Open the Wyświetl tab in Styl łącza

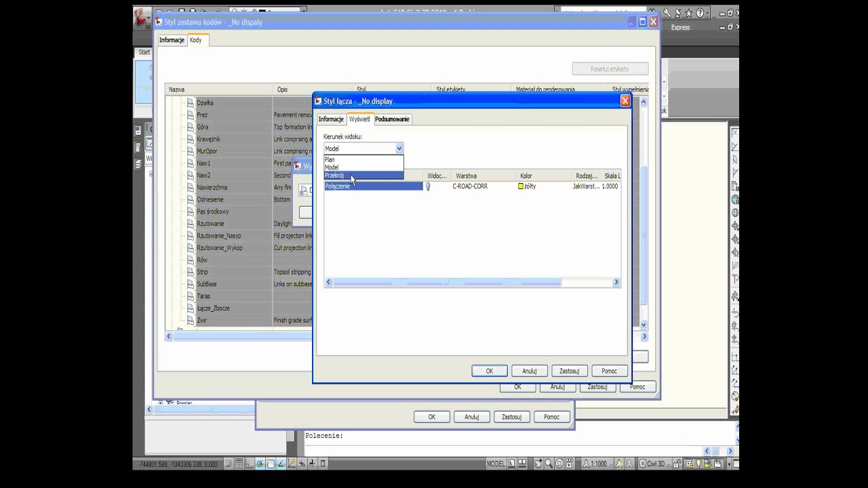359,119
